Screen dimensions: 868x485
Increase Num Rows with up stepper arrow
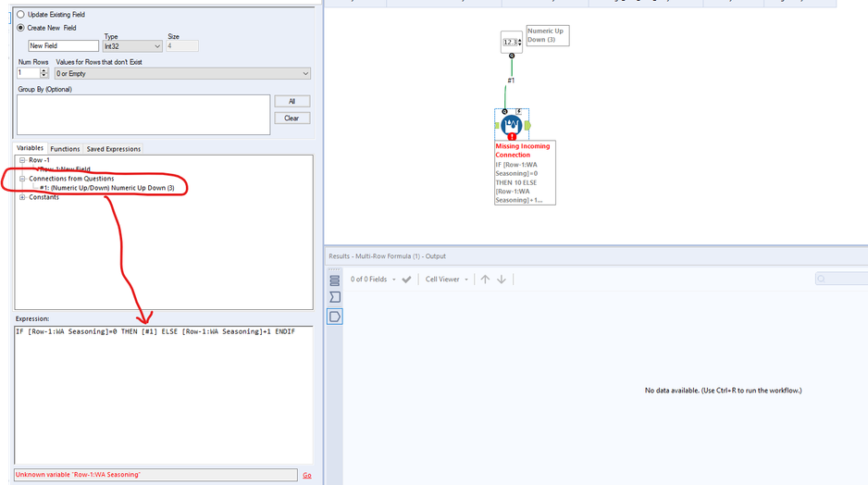[x=43, y=71]
